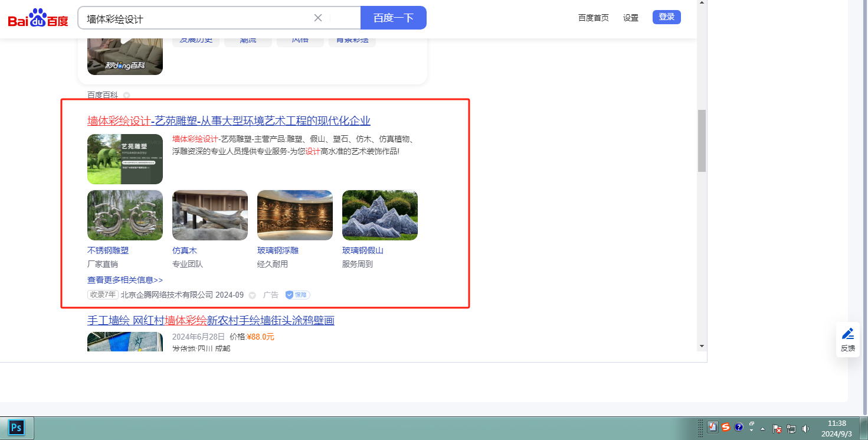Open the 手工墙绘 网红村墙体彩绘 result title
This screenshot has height=440, width=868.
click(211, 320)
